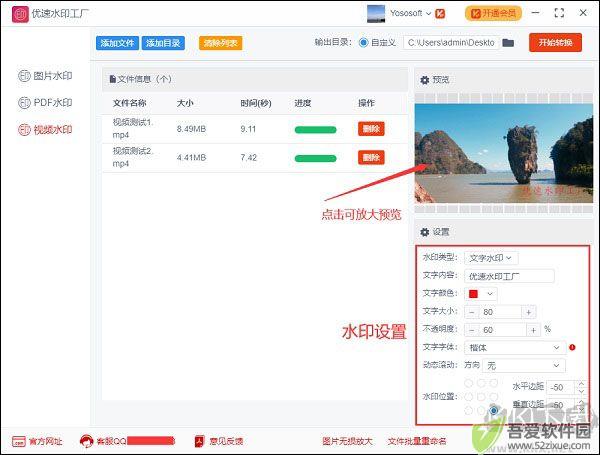600x455 pixels.
Task: Click the red info icon beside font dropdown
Action: coord(572,347)
